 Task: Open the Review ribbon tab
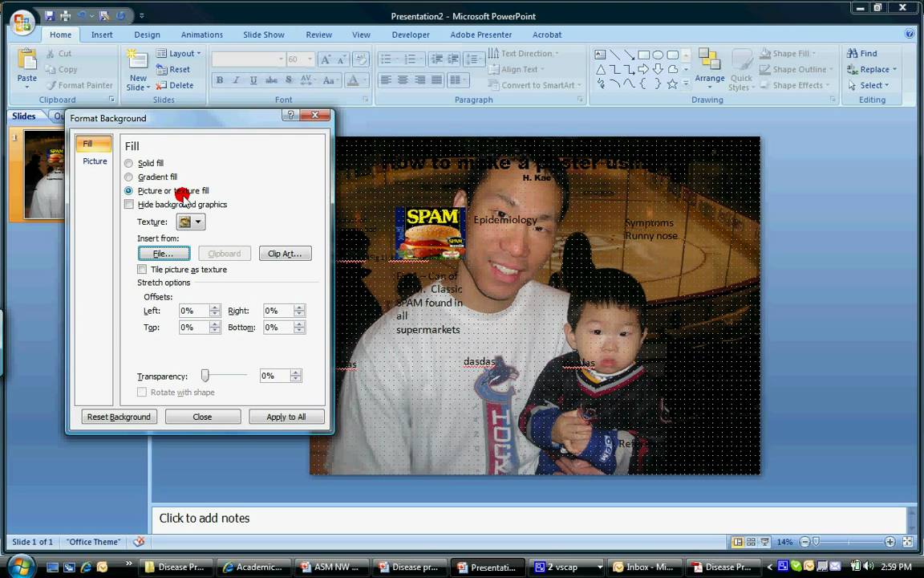[318, 35]
